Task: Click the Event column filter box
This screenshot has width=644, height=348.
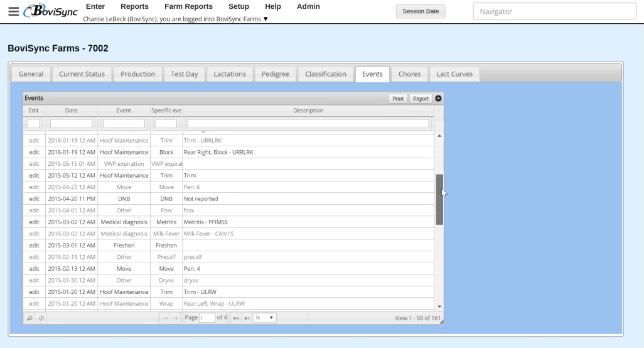Action: click(124, 123)
